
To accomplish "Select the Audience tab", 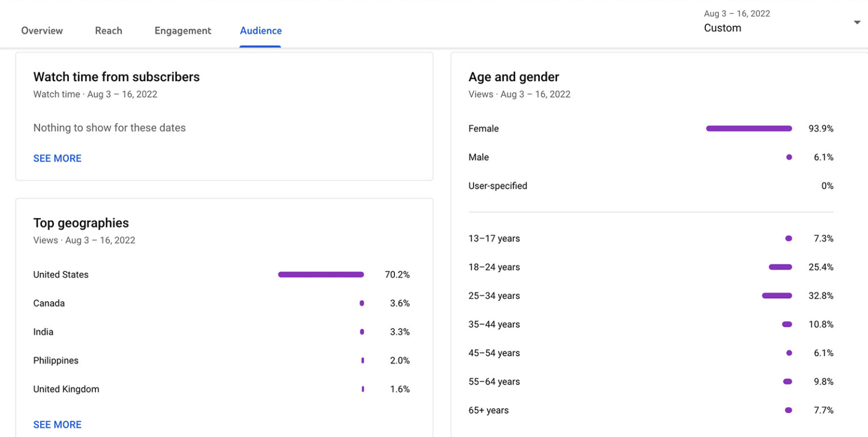I will pyautogui.click(x=261, y=30).
